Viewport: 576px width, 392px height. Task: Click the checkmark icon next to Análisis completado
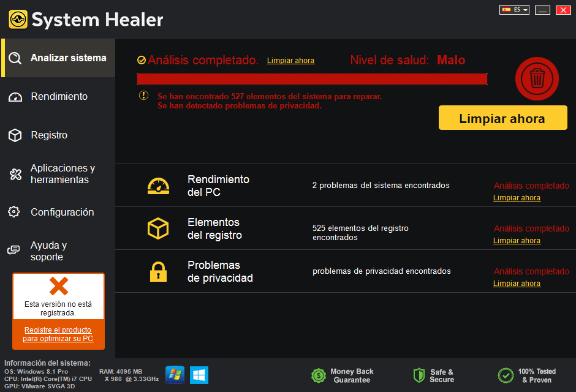point(142,60)
